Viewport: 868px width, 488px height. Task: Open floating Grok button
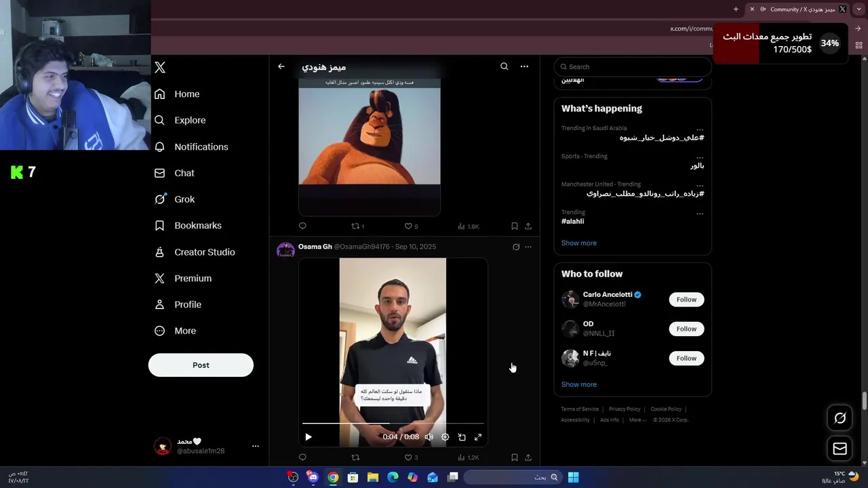[840, 418]
